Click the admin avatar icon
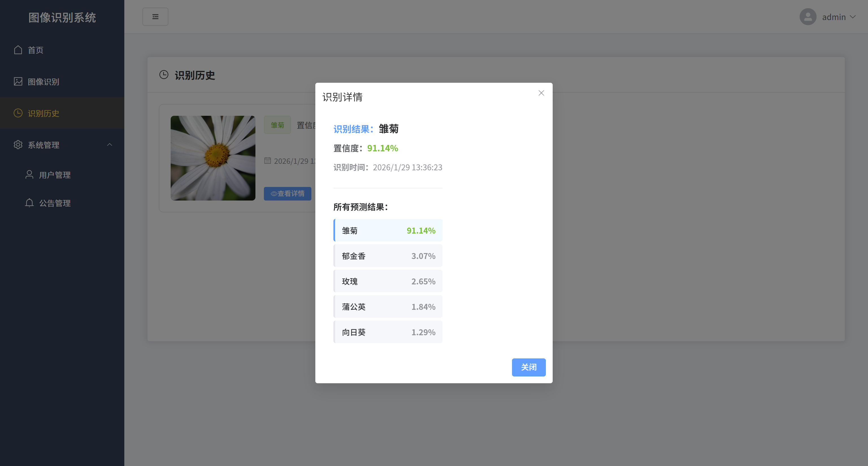Screen dimensions: 868x466 click(808, 17)
